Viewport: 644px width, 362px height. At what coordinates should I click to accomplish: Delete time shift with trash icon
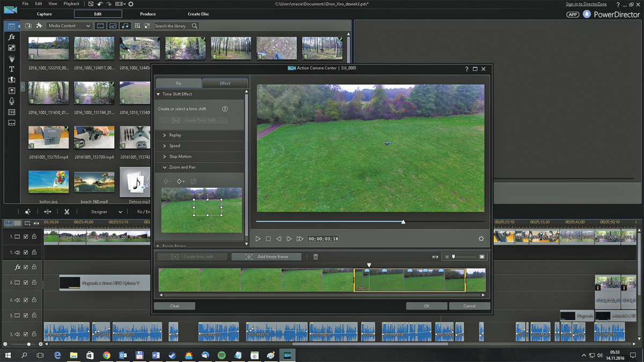click(x=316, y=257)
